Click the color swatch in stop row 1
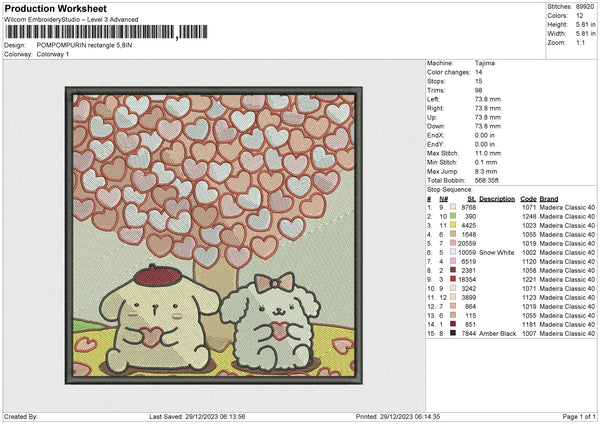 tap(453, 207)
